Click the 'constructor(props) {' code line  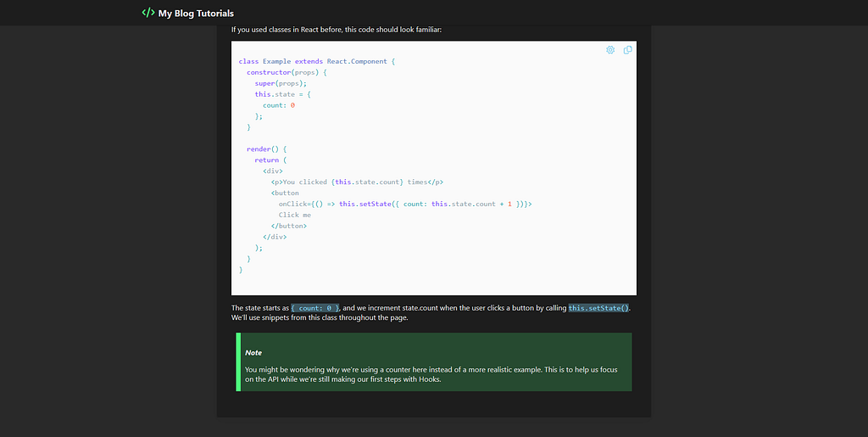[287, 73]
